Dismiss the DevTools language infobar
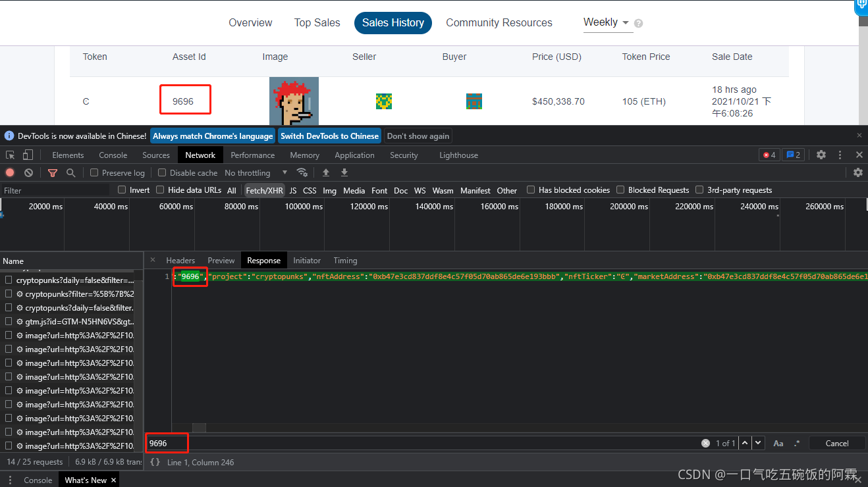868x487 pixels. coord(859,135)
